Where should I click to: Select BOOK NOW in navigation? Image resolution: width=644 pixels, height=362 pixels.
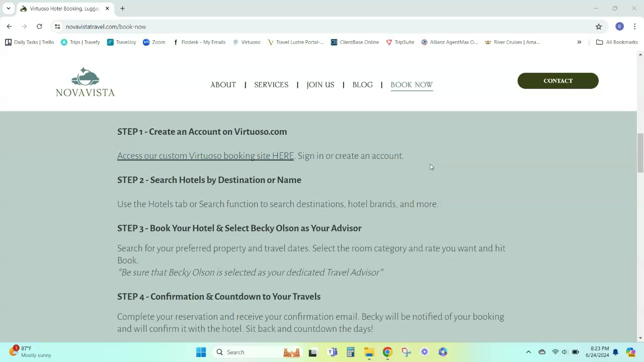click(412, 84)
